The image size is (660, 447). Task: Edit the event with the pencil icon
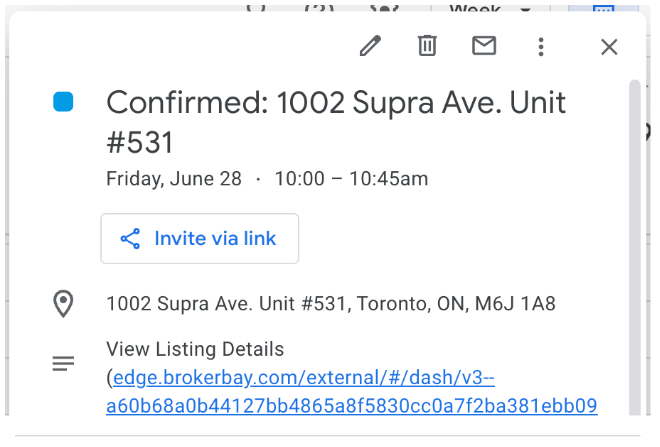(x=370, y=46)
